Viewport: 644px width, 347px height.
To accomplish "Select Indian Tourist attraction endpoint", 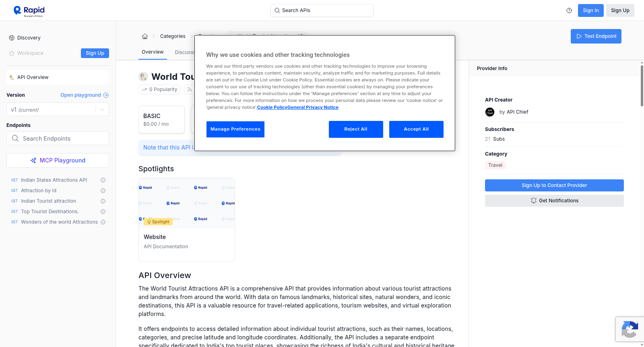I will (48, 201).
